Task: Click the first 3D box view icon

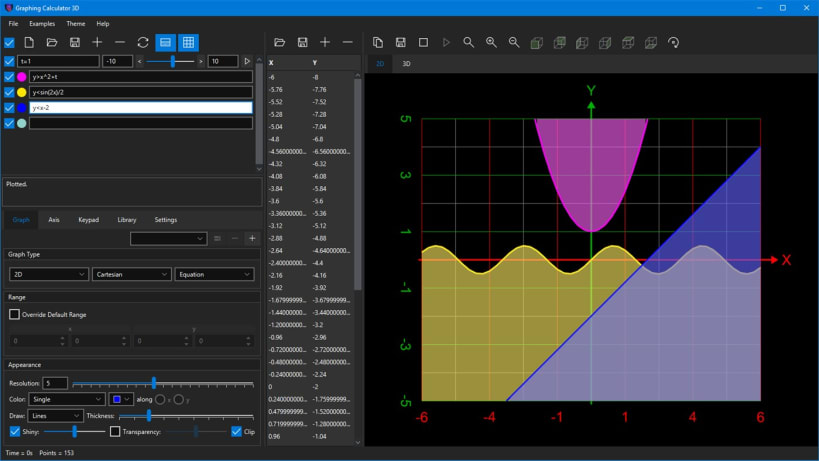Action: coord(536,43)
